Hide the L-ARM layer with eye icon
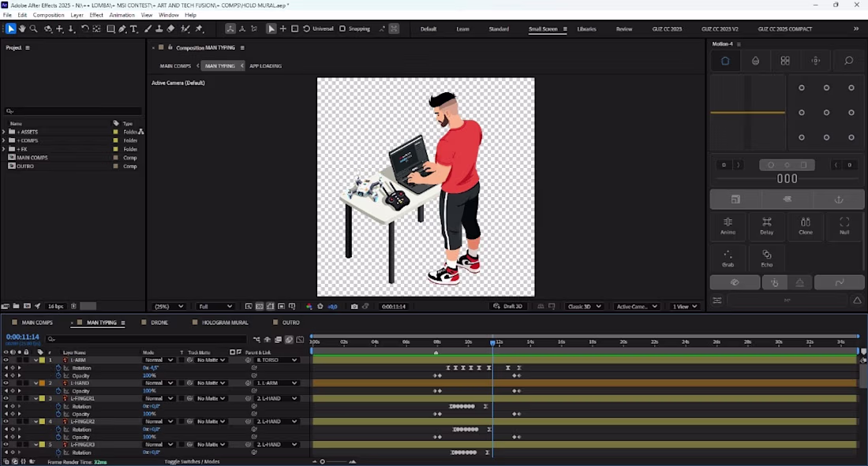Viewport: 868px width, 466px height. (6, 360)
